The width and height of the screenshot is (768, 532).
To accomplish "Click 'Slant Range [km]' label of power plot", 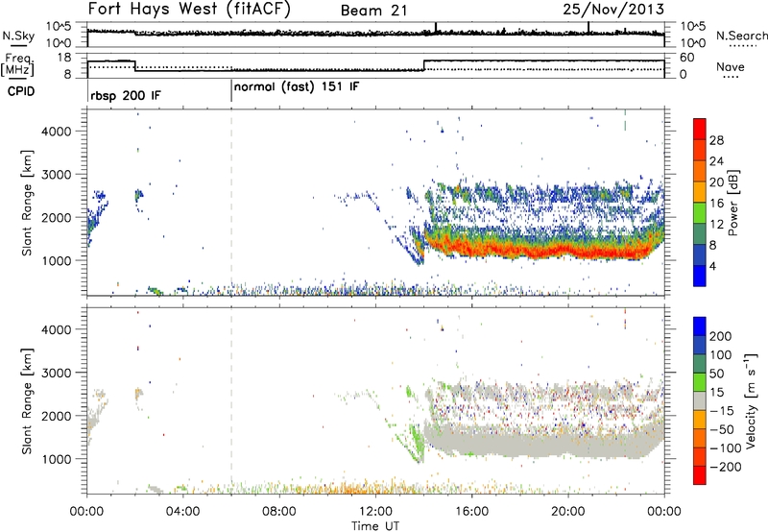I will (x=27, y=203).
